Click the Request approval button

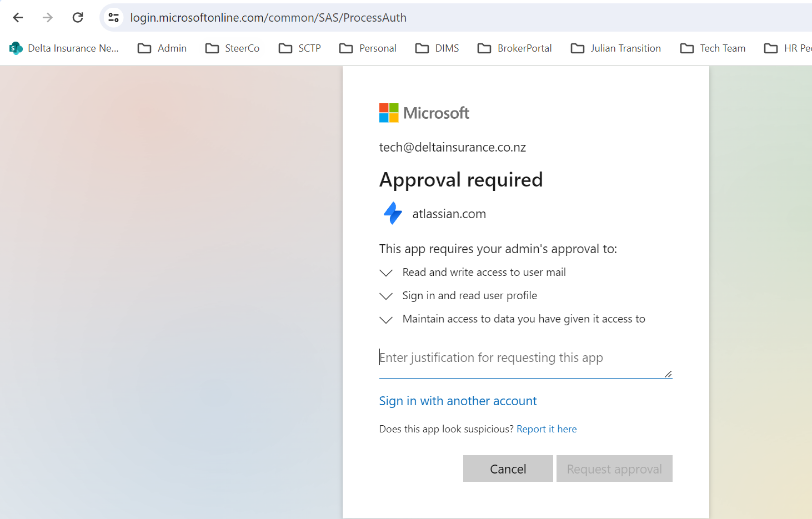[x=614, y=468]
